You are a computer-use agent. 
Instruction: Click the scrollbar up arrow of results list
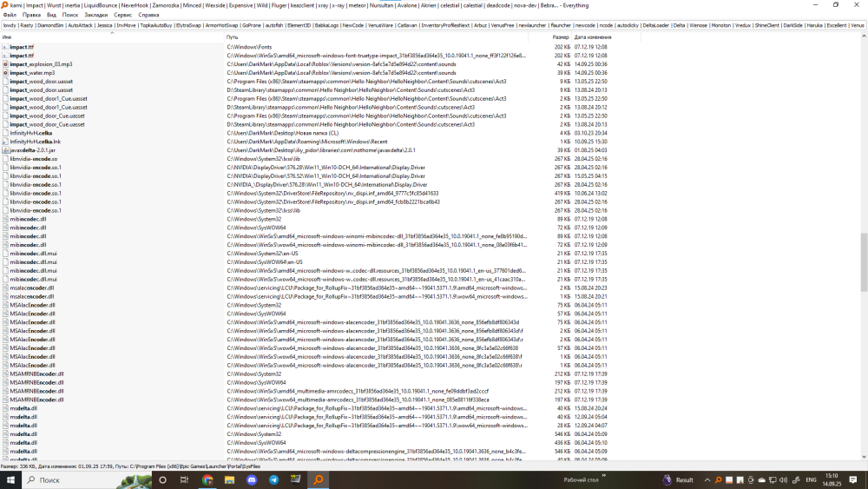864,36
